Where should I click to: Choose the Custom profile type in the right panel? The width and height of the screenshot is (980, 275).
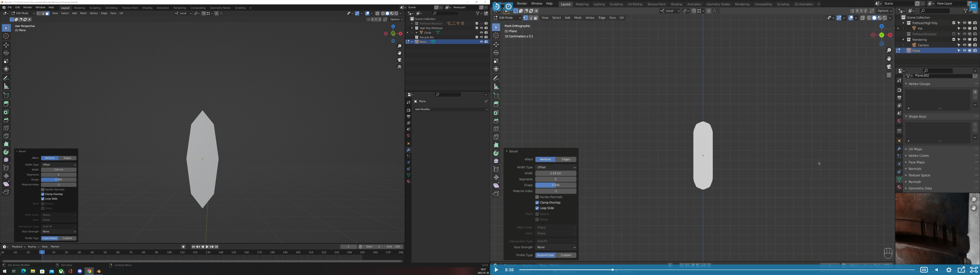tap(566, 255)
